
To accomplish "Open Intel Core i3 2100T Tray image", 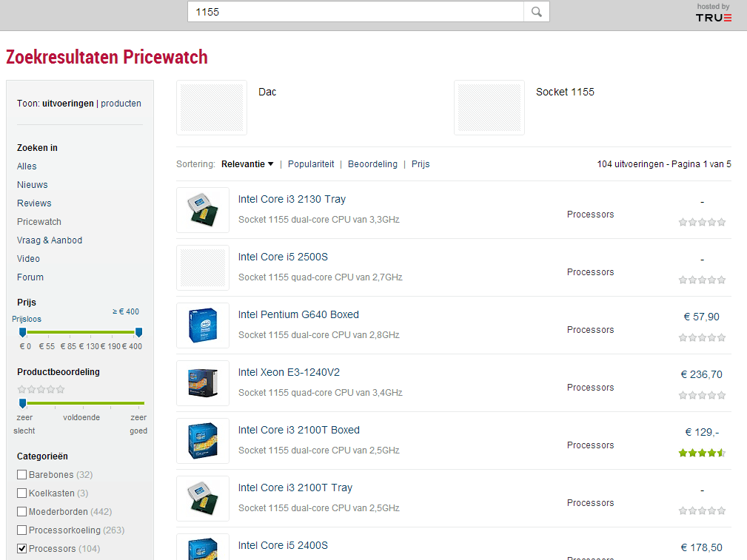I will [x=203, y=498].
